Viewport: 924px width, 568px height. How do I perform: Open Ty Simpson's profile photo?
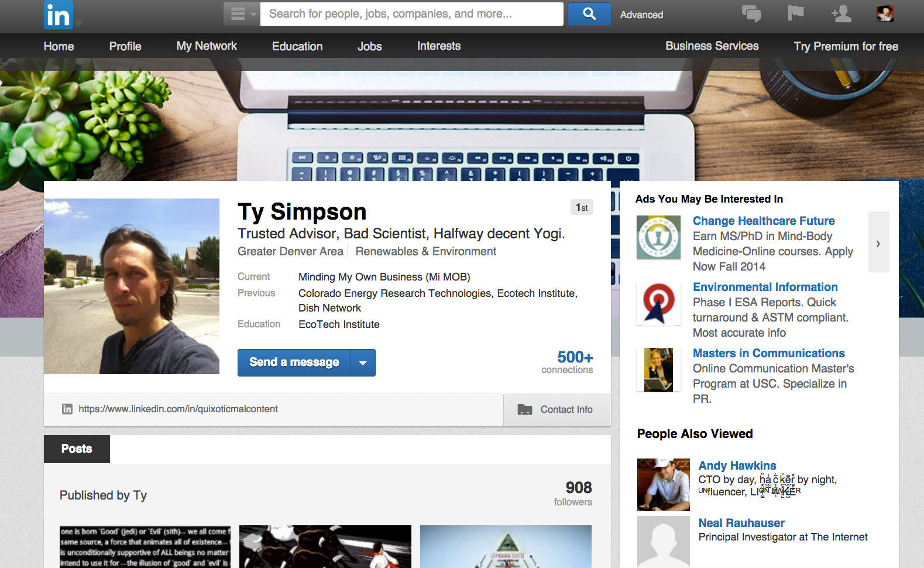132,286
